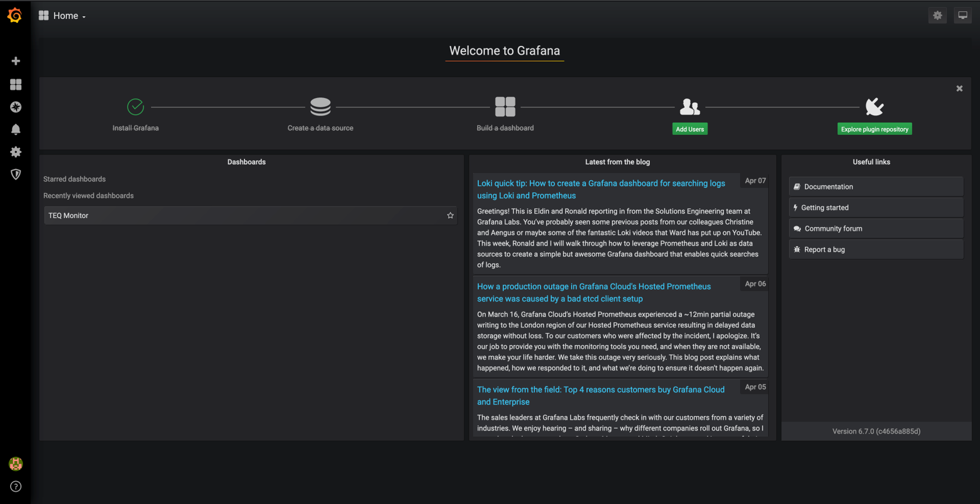This screenshot has width=980, height=504.
Task: Click the Add Users button
Action: point(690,129)
